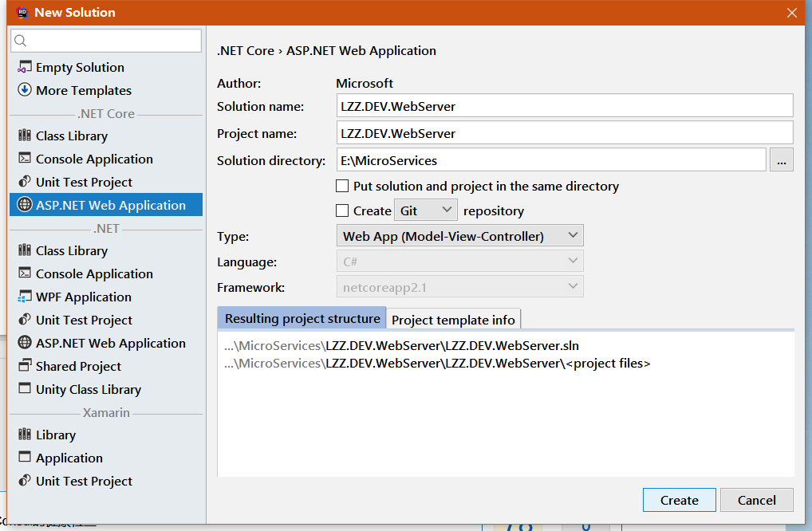812x531 pixels.
Task: Open More Templates download icon
Action: pos(25,90)
